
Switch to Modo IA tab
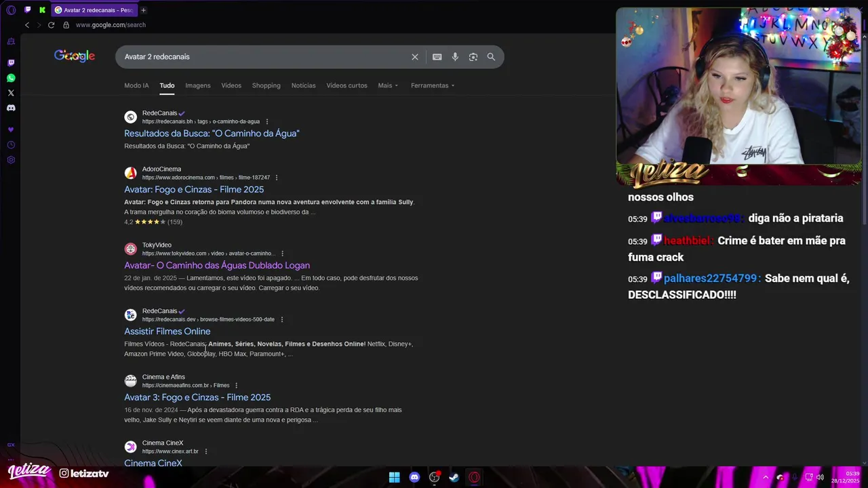(136, 85)
